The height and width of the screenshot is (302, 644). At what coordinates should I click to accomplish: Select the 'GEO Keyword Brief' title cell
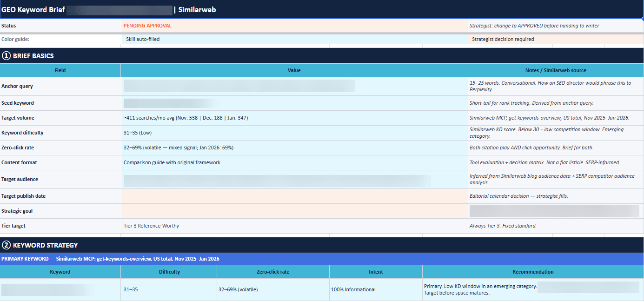(322, 9)
